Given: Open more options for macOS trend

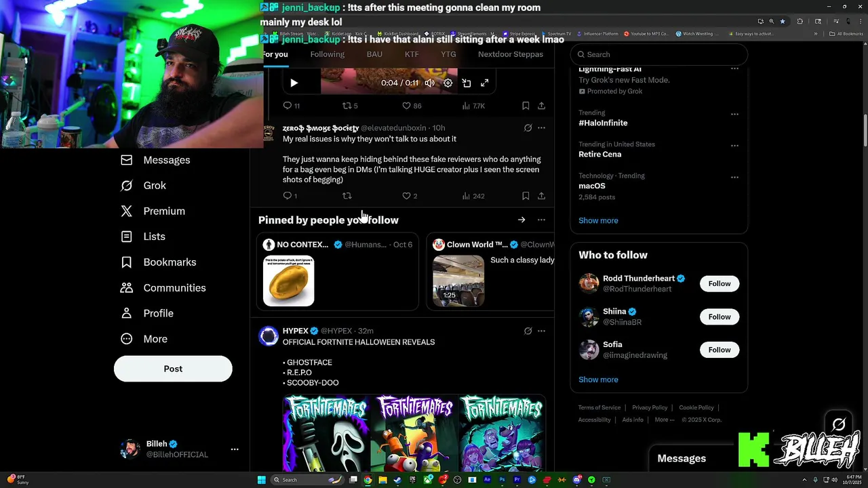Looking at the screenshot, I should (x=734, y=178).
